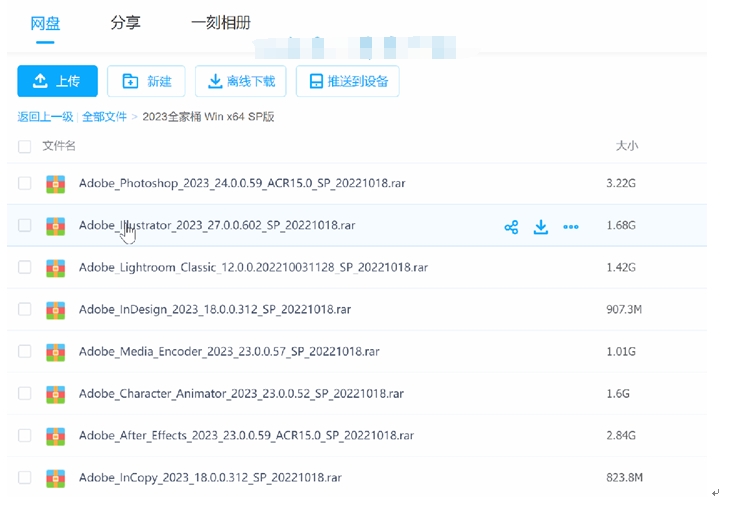This screenshot has height=522, width=744.
Task: Click the 1.6G size value
Action: click(x=618, y=393)
